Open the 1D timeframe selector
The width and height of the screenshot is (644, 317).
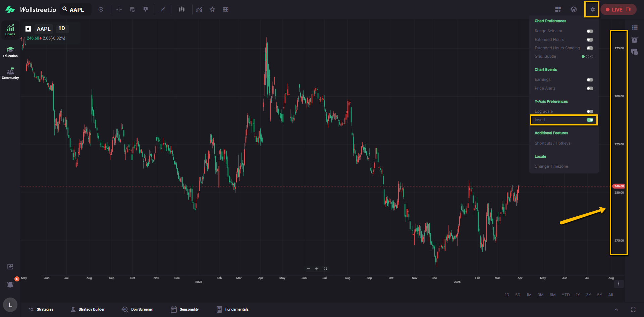tap(62, 29)
